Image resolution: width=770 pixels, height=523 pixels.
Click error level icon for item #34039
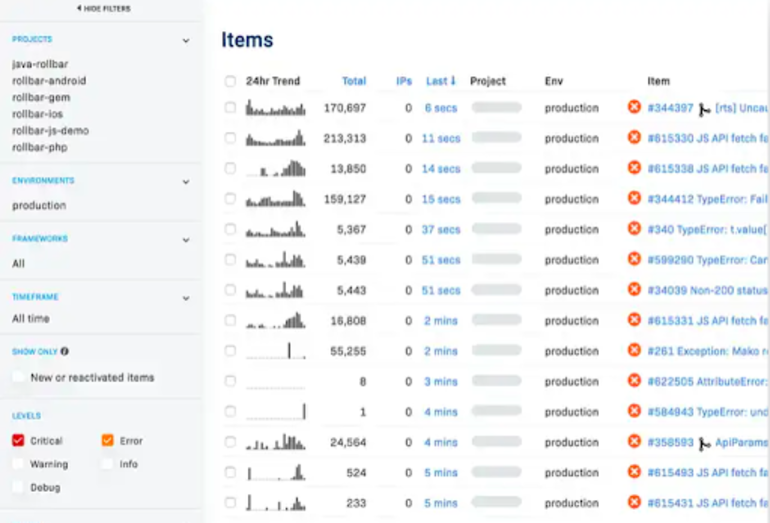634,289
